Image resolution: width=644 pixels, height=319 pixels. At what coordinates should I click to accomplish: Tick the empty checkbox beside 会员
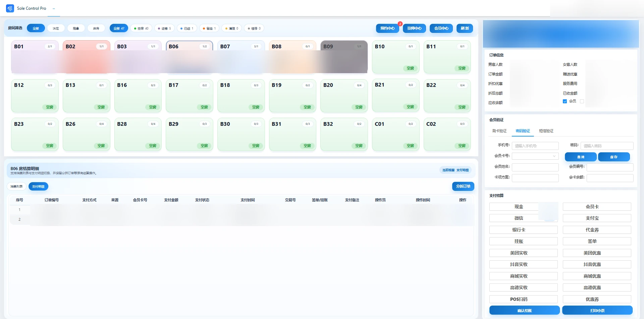(x=582, y=101)
